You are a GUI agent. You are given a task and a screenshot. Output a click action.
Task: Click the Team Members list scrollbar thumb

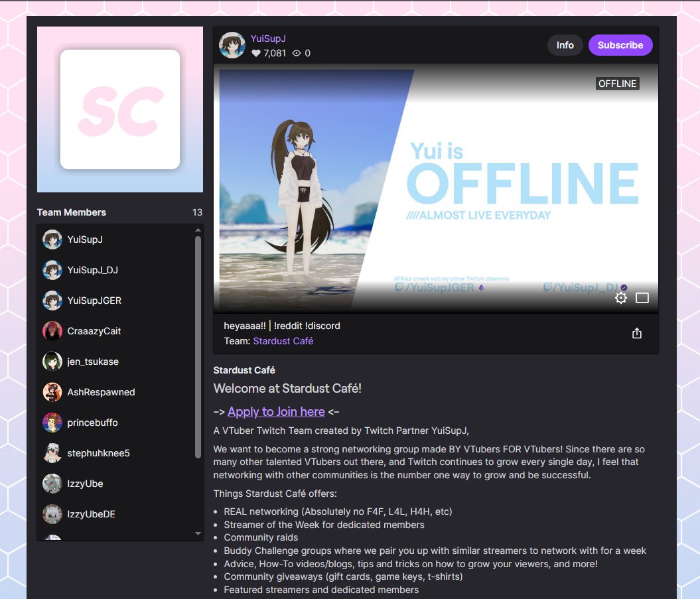pyautogui.click(x=198, y=347)
